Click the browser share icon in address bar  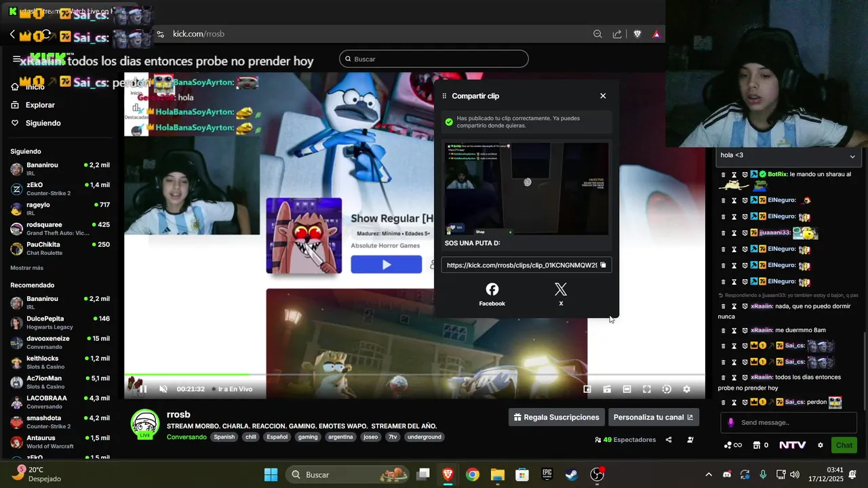point(617,34)
